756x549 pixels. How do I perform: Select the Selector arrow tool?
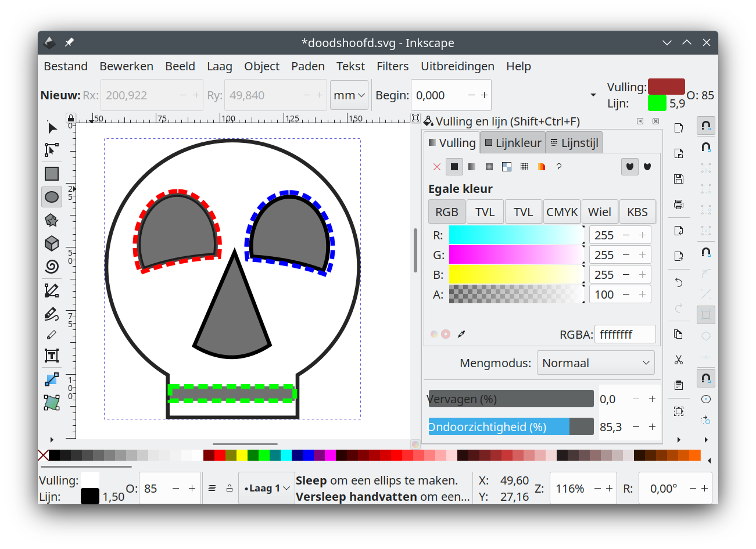[52, 128]
